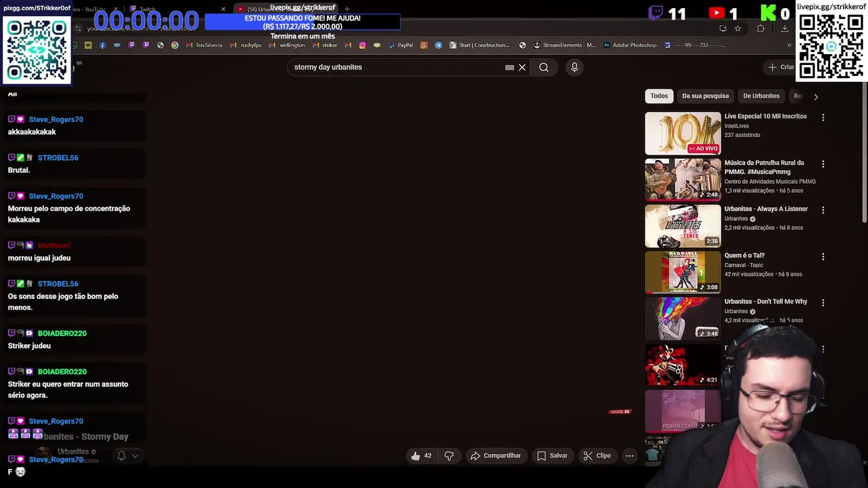Open the Compartilhar share dialog
Screen dimensions: 868x488
tap(496, 455)
